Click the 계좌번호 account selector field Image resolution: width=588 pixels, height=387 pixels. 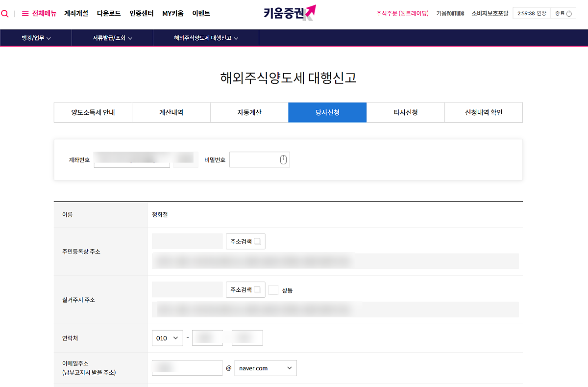click(132, 159)
